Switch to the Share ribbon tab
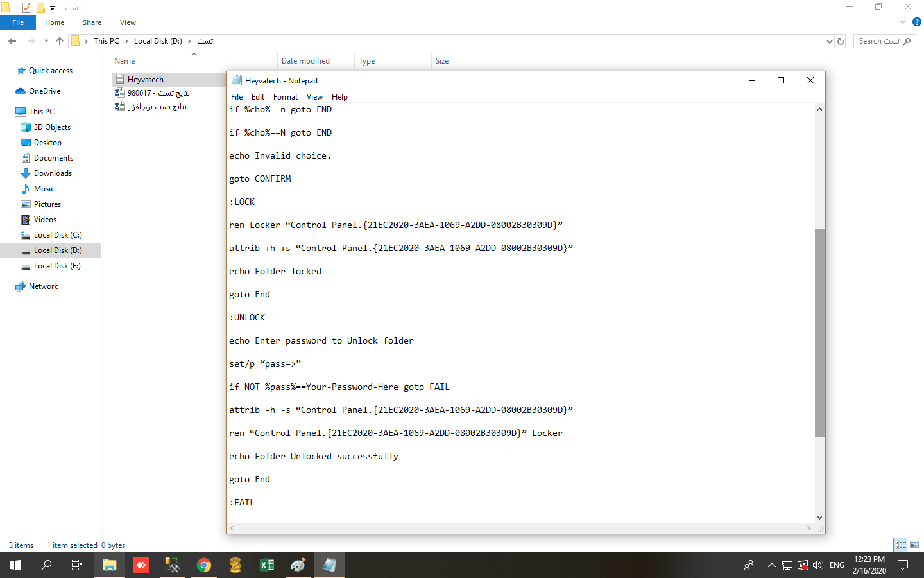Image resolution: width=924 pixels, height=578 pixels. pos(92,22)
